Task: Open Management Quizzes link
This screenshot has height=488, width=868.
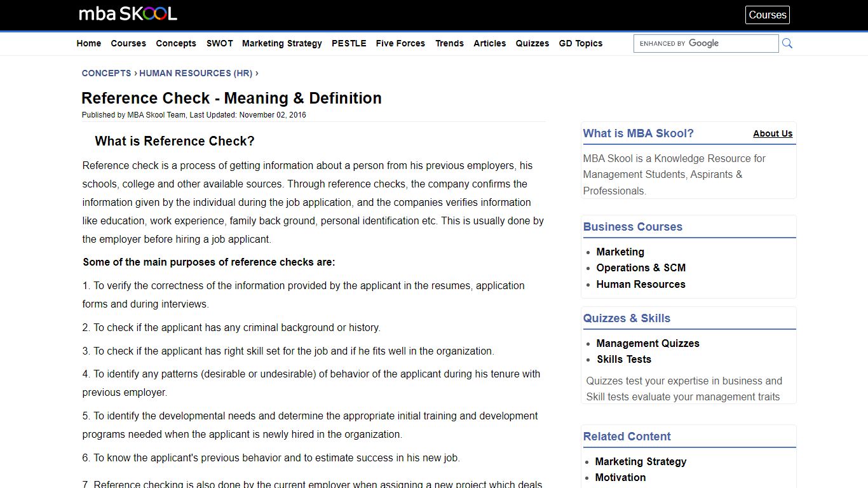Action: click(648, 343)
